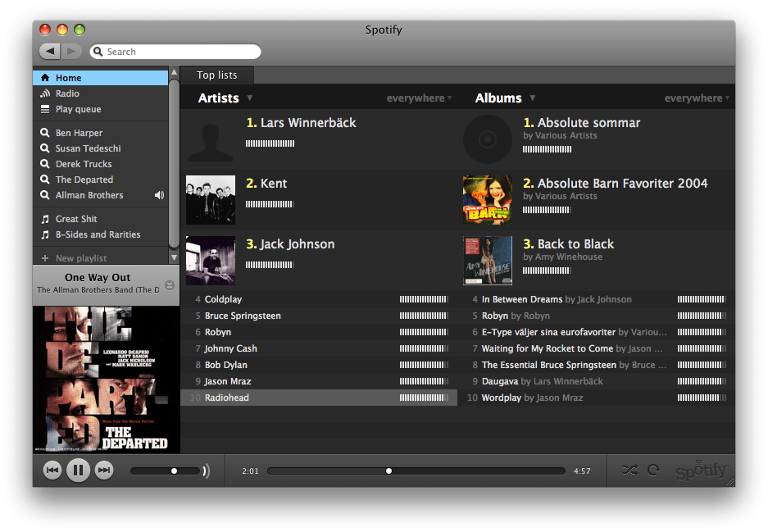This screenshot has height=532, width=768.
Task: Skip to the next track
Action: 104,471
